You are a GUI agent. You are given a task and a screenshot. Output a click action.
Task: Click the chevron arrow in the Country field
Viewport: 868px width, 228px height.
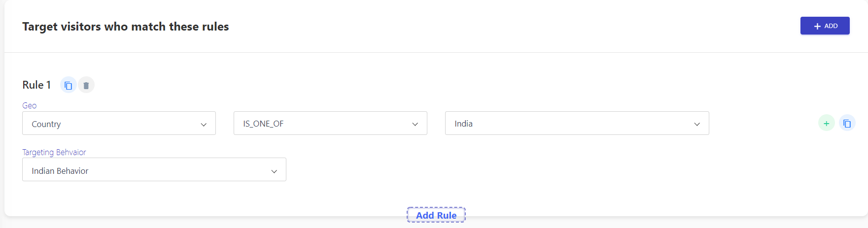click(x=204, y=125)
